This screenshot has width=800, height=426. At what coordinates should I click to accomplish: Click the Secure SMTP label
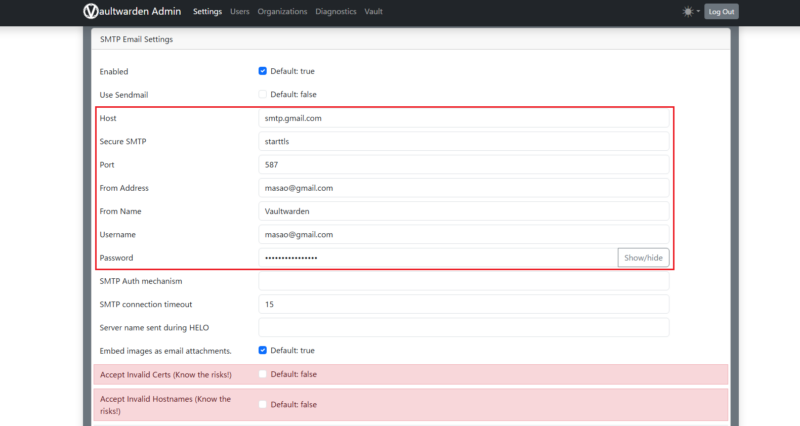coord(123,141)
